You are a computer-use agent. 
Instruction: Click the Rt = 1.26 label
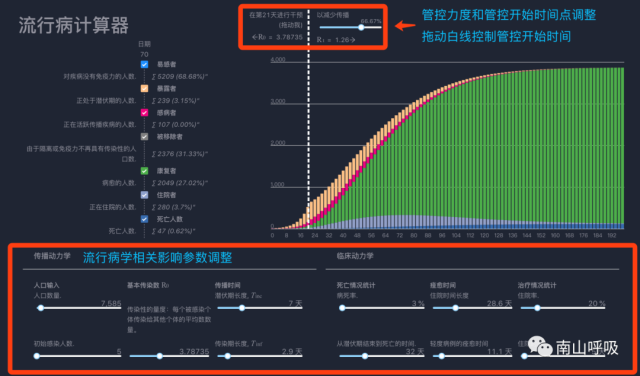pos(336,40)
